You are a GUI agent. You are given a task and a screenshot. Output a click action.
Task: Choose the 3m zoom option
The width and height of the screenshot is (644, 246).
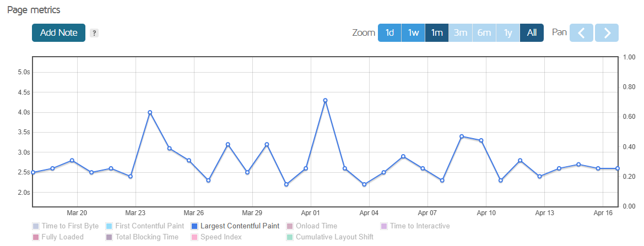pyautogui.click(x=461, y=33)
